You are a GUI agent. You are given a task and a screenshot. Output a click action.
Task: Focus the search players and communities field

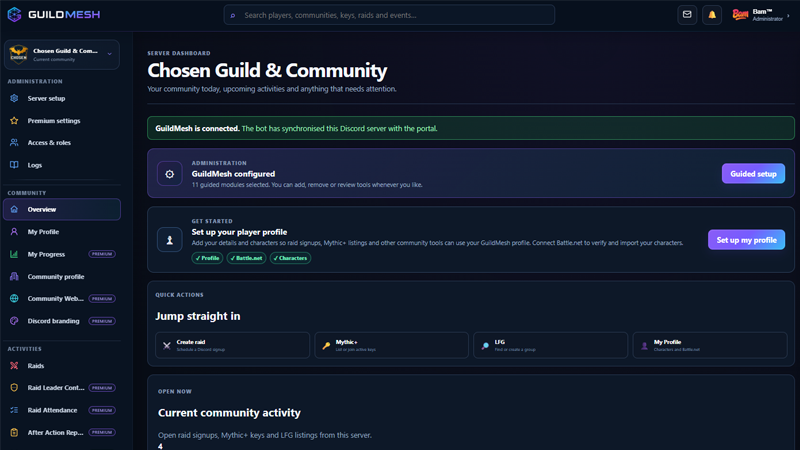click(x=389, y=15)
